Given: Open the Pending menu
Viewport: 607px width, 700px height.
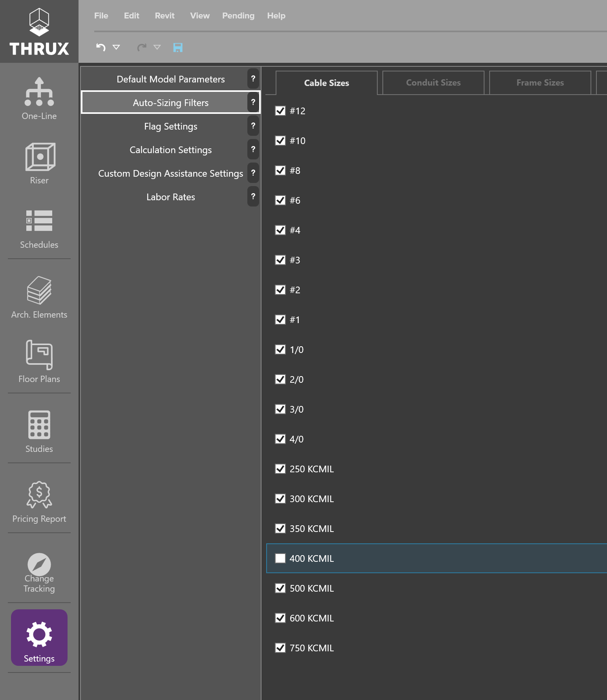Looking at the screenshot, I should click(x=238, y=16).
